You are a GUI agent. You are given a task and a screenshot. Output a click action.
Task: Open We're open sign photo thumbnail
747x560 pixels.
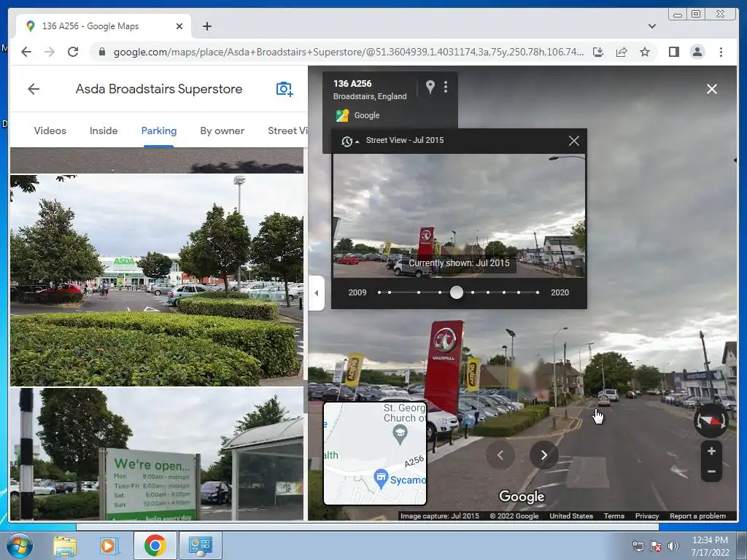coord(157,454)
